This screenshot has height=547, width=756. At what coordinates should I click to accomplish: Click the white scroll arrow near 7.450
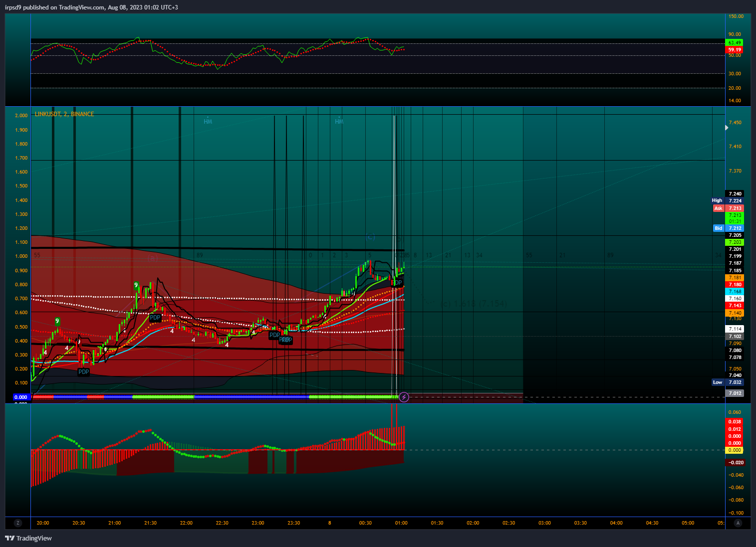(x=727, y=128)
